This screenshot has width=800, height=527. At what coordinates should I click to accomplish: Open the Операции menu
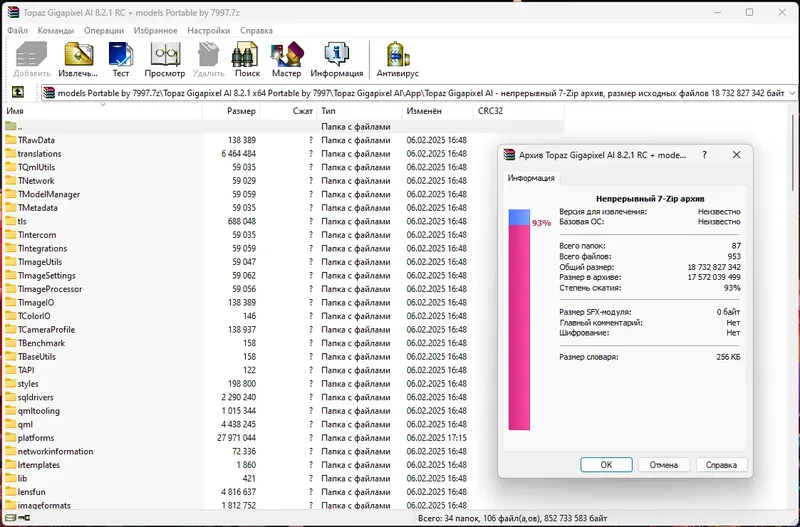104,31
